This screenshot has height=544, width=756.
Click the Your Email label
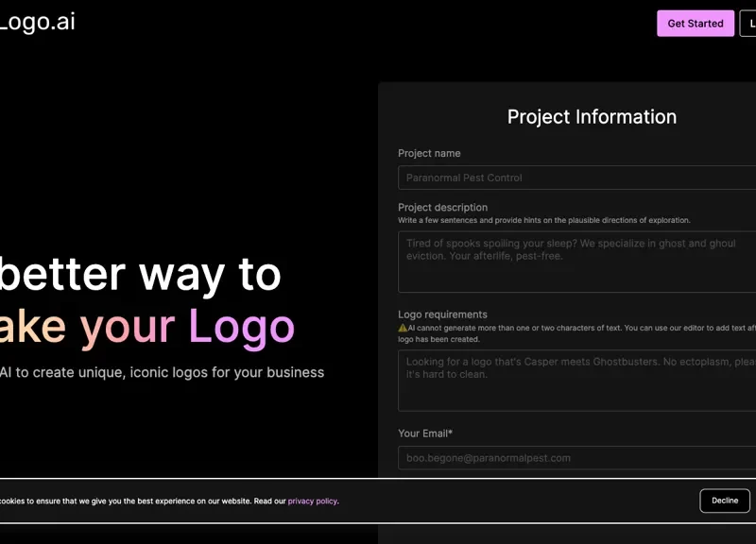tap(425, 433)
